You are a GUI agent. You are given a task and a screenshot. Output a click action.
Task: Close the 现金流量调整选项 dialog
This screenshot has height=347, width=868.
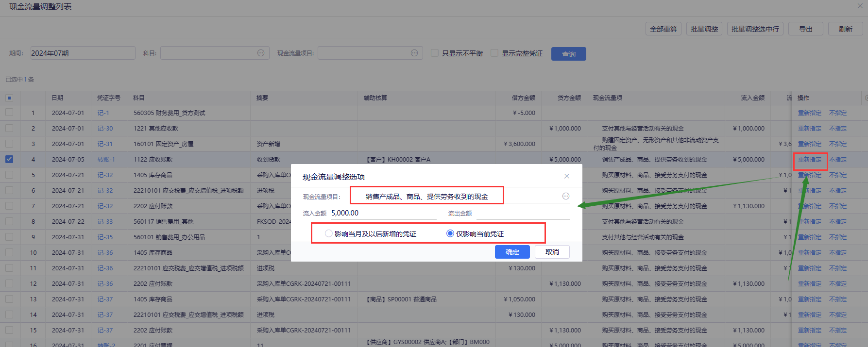tap(566, 176)
